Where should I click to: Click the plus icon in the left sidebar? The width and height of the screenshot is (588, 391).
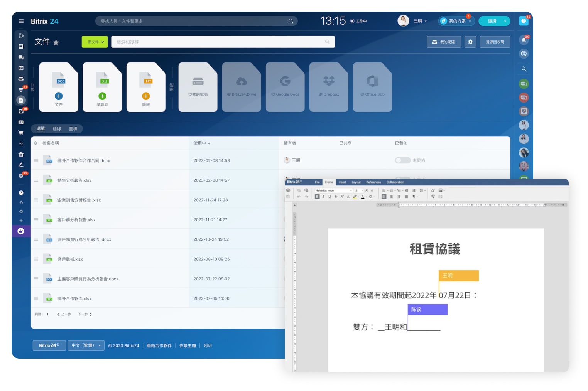tap(21, 221)
